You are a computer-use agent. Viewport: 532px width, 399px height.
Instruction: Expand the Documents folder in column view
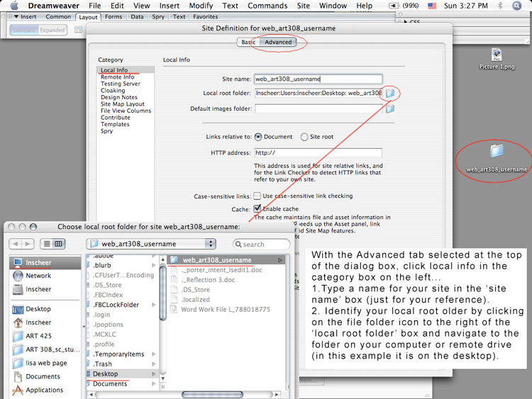(154, 383)
